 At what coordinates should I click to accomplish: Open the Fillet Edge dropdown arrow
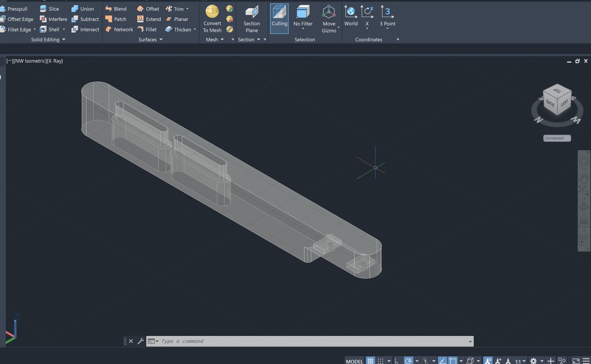pyautogui.click(x=34, y=30)
